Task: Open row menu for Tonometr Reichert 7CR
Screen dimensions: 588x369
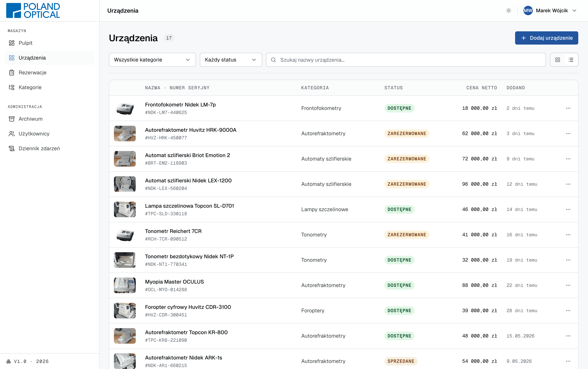Action: click(568, 235)
